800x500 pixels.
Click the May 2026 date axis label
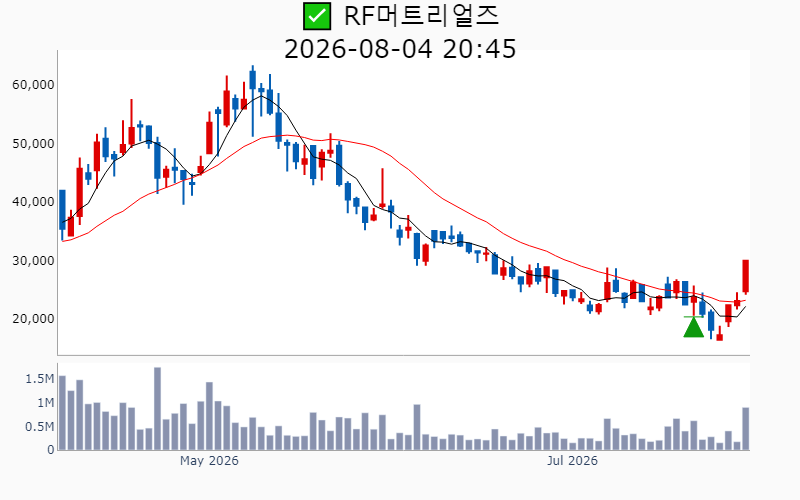coord(209,461)
